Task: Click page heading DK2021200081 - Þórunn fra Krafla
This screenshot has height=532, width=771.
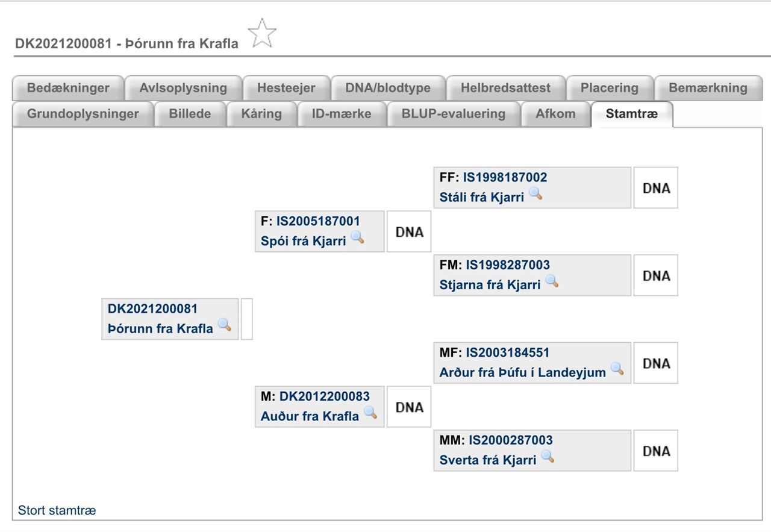Action: pyautogui.click(x=126, y=43)
